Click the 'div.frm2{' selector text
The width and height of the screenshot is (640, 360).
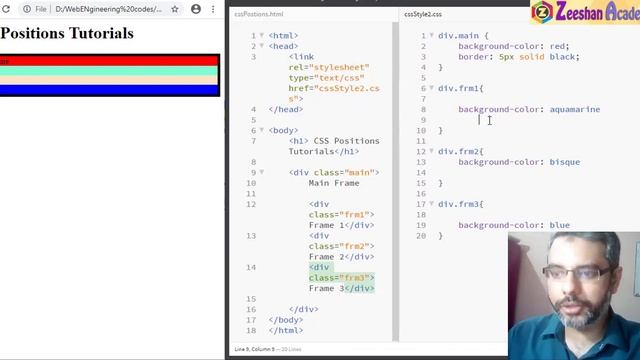[x=460, y=151]
